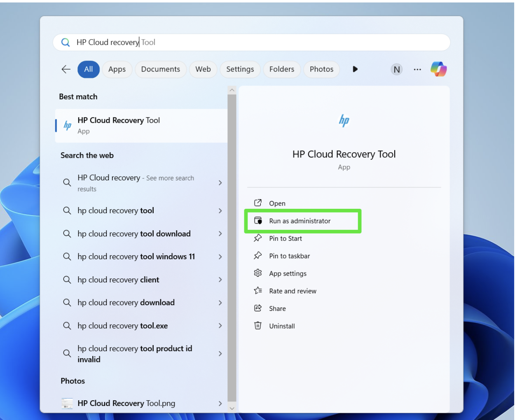
Task: Click the search magnifier icon
Action: point(66,42)
